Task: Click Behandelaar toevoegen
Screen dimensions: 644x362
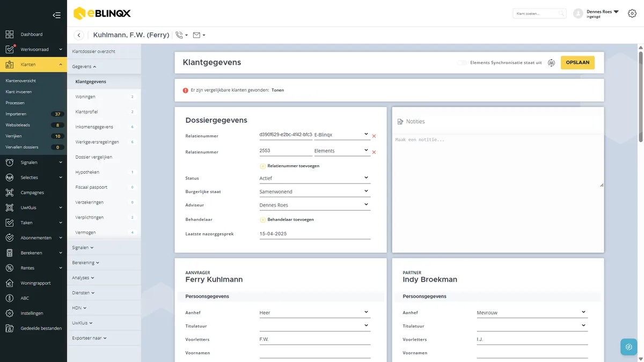Action: click(287, 220)
